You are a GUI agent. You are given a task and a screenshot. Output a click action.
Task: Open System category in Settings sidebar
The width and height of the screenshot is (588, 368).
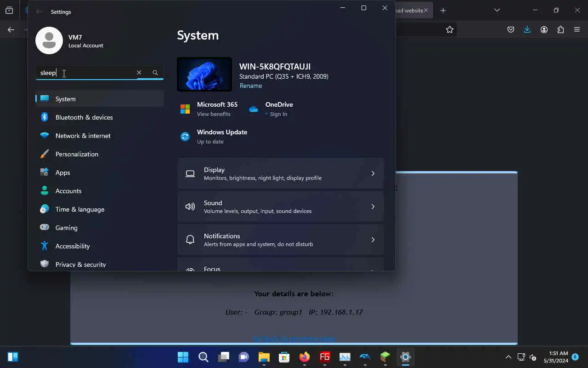100,99
